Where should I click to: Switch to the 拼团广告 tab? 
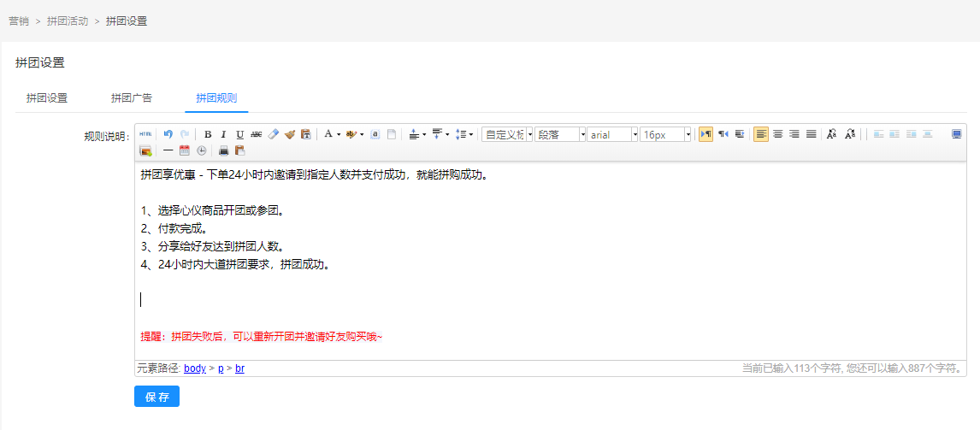point(132,98)
